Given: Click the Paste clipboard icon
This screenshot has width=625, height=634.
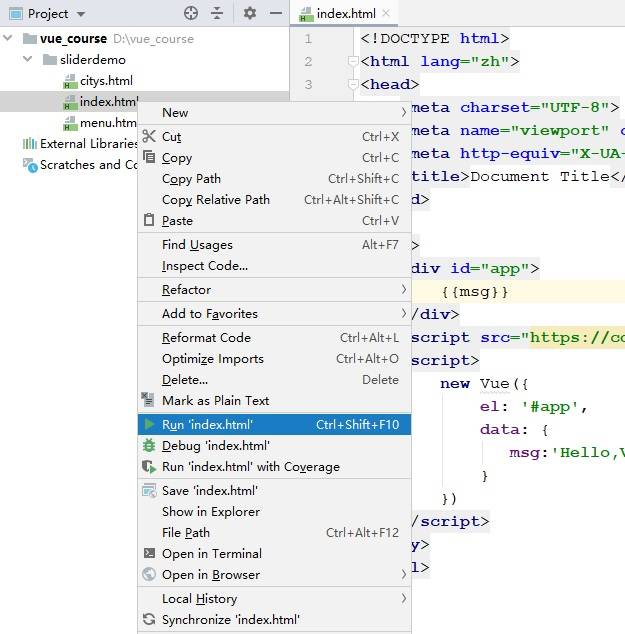Looking at the screenshot, I should click(x=149, y=220).
